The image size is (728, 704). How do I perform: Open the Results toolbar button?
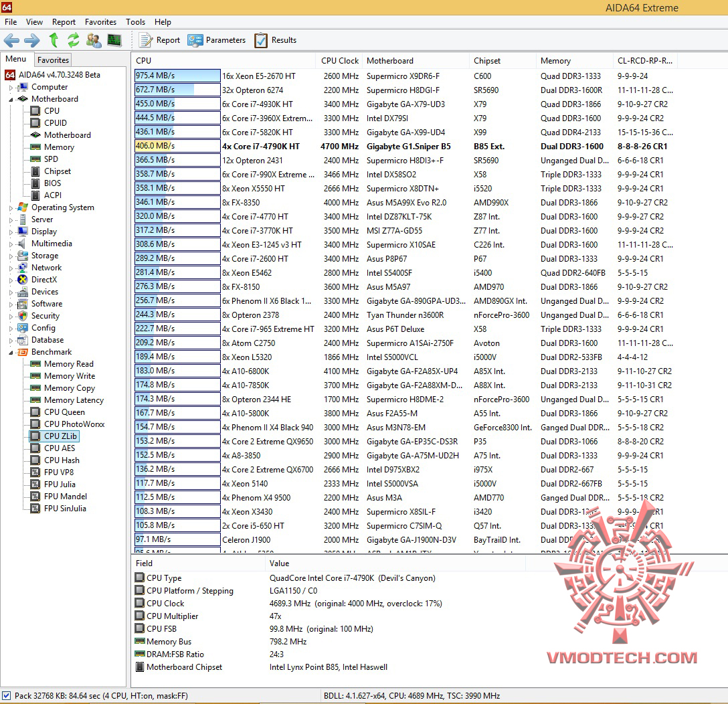[275, 40]
